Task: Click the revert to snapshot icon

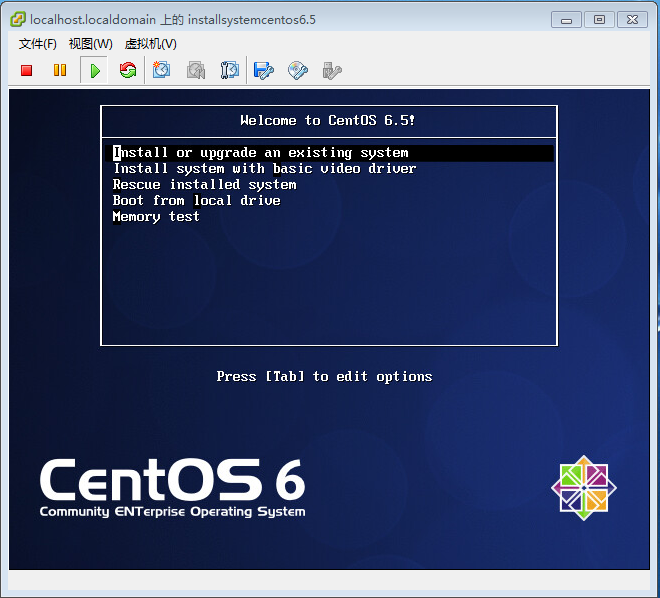Action: click(196, 70)
